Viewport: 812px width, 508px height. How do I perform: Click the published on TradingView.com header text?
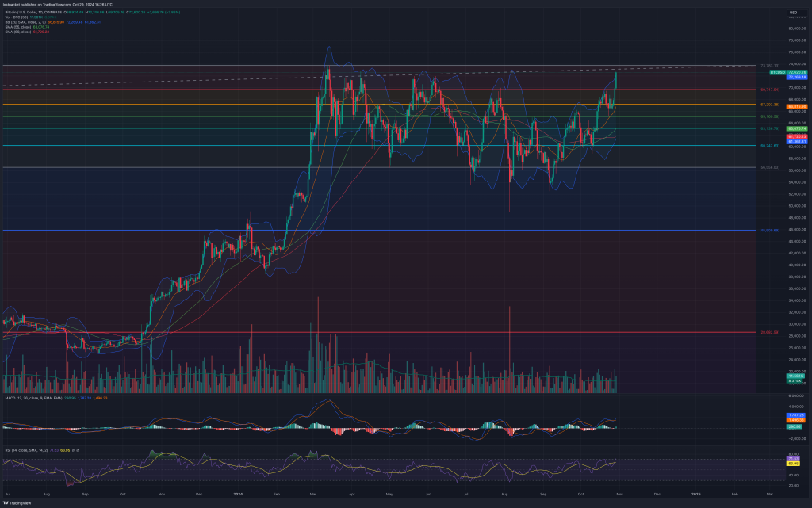tap(46, 4)
